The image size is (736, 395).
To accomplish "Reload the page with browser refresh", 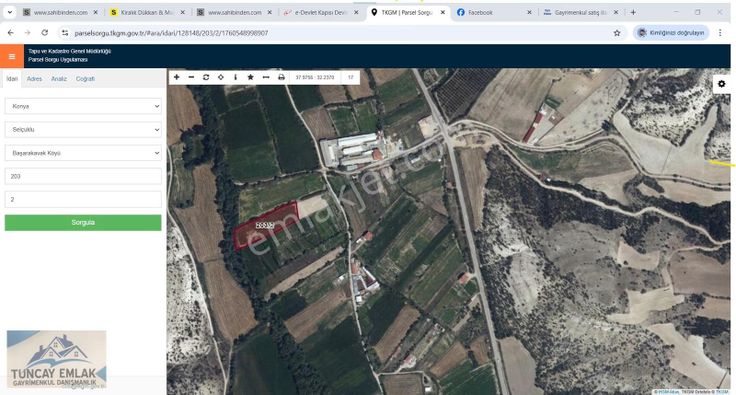I will 45,33.
